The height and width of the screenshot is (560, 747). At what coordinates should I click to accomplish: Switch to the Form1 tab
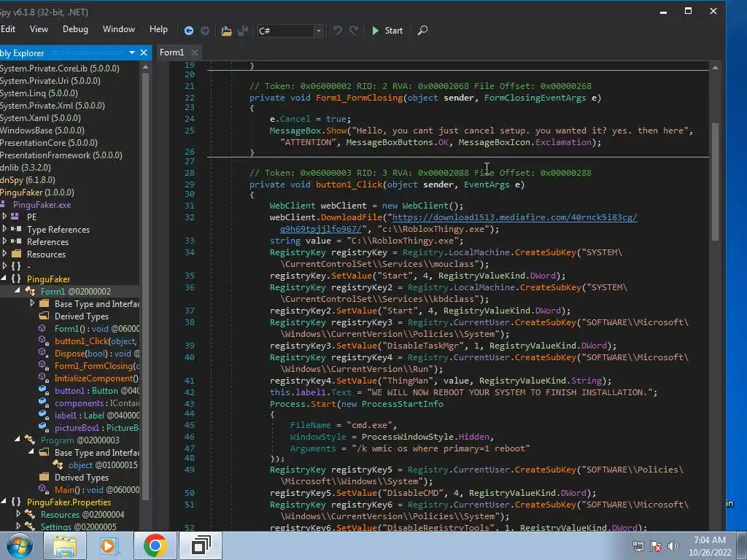point(172,52)
